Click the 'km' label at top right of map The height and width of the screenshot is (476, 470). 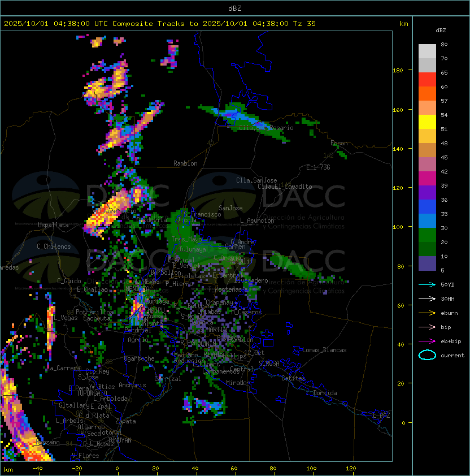(x=403, y=24)
